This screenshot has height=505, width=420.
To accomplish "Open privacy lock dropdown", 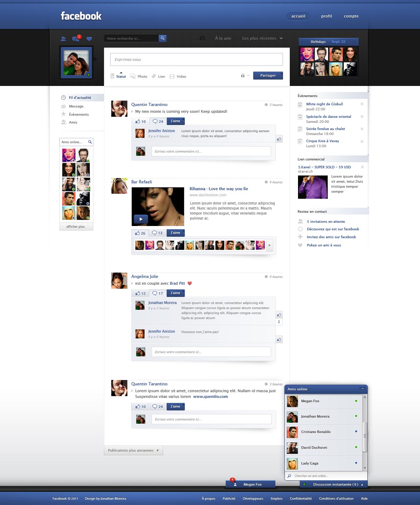I will click(x=245, y=76).
